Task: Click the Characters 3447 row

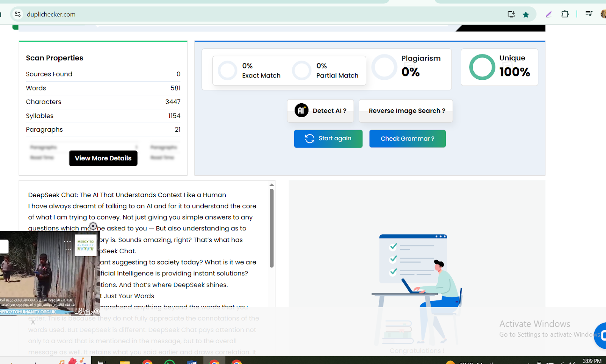Action: (x=103, y=102)
